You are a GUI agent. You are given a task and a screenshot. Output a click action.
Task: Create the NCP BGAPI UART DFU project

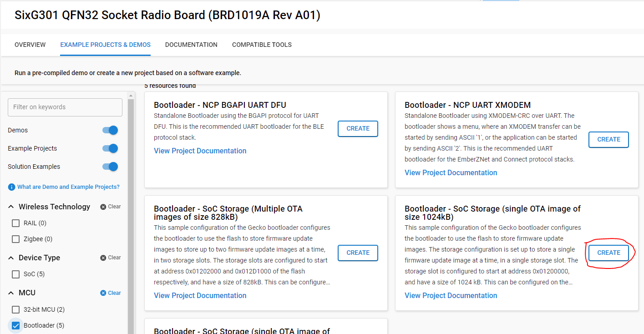358,129
